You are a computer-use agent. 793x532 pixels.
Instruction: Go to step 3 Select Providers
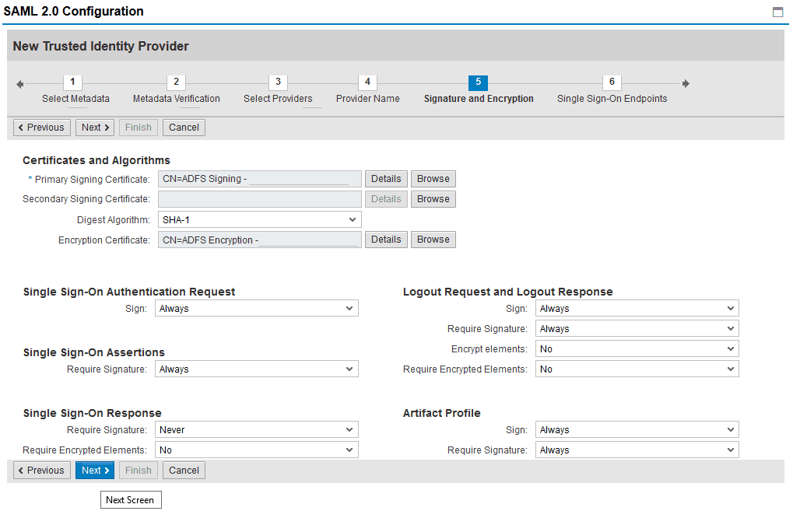[278, 89]
